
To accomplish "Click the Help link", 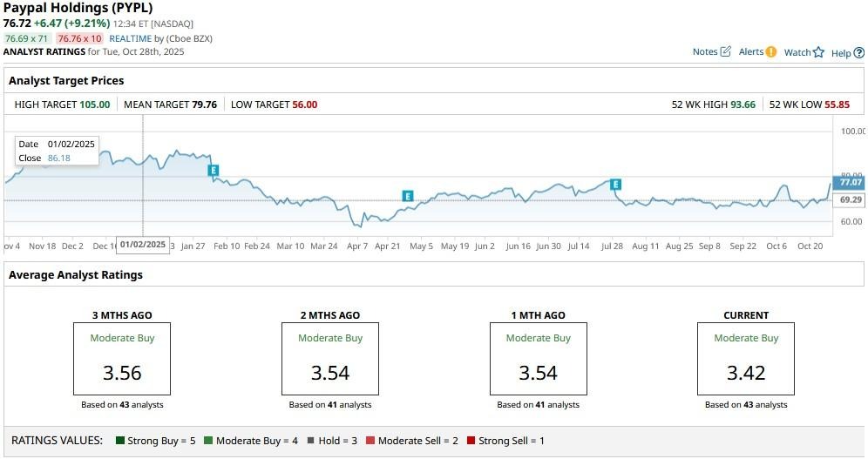I will point(841,53).
